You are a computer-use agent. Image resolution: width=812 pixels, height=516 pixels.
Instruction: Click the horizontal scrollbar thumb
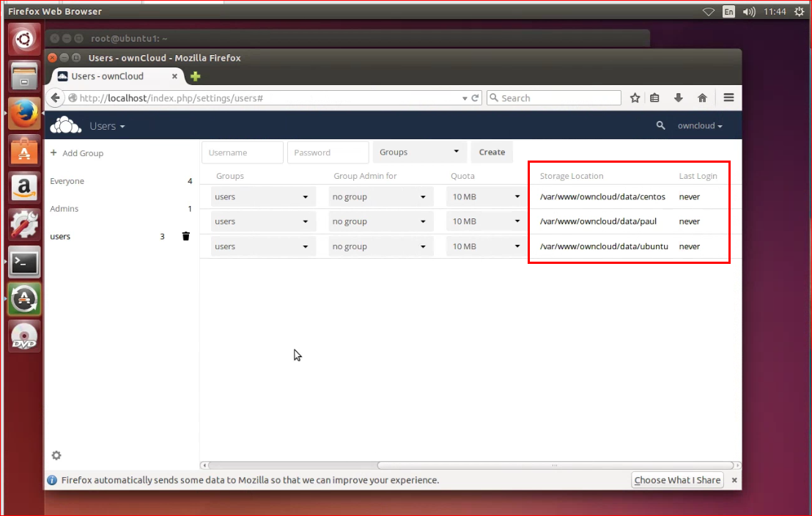tap(556, 465)
